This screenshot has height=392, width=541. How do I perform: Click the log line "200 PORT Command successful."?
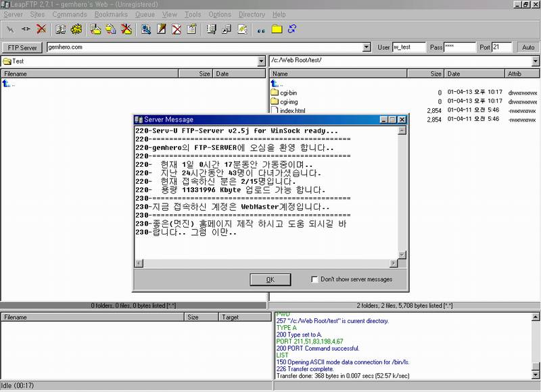pos(317,348)
